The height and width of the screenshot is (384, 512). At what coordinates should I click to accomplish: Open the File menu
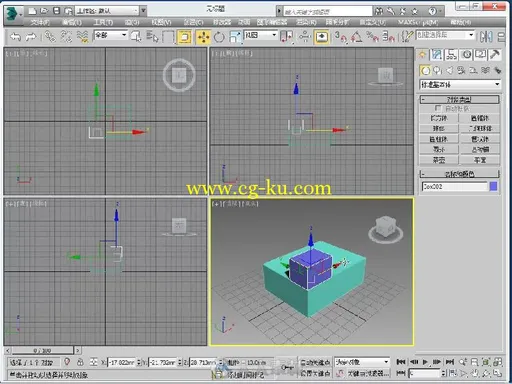pyautogui.click(x=40, y=22)
